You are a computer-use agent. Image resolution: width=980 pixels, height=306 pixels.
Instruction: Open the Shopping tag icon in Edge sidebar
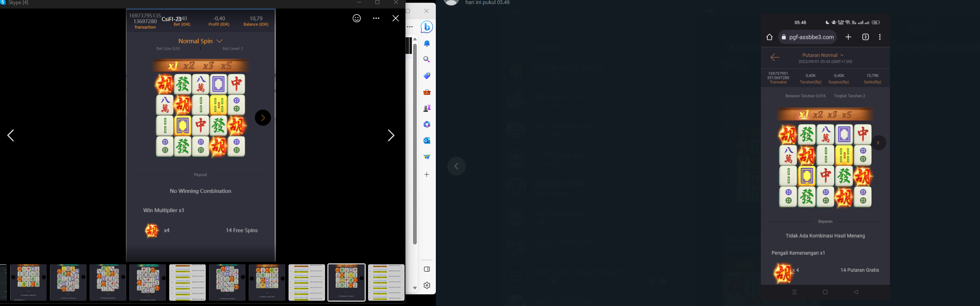(x=427, y=76)
